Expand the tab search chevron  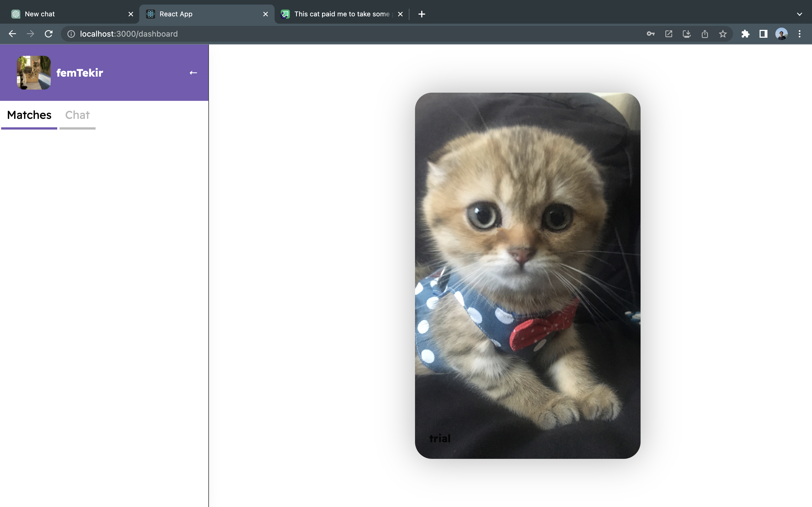tap(800, 14)
